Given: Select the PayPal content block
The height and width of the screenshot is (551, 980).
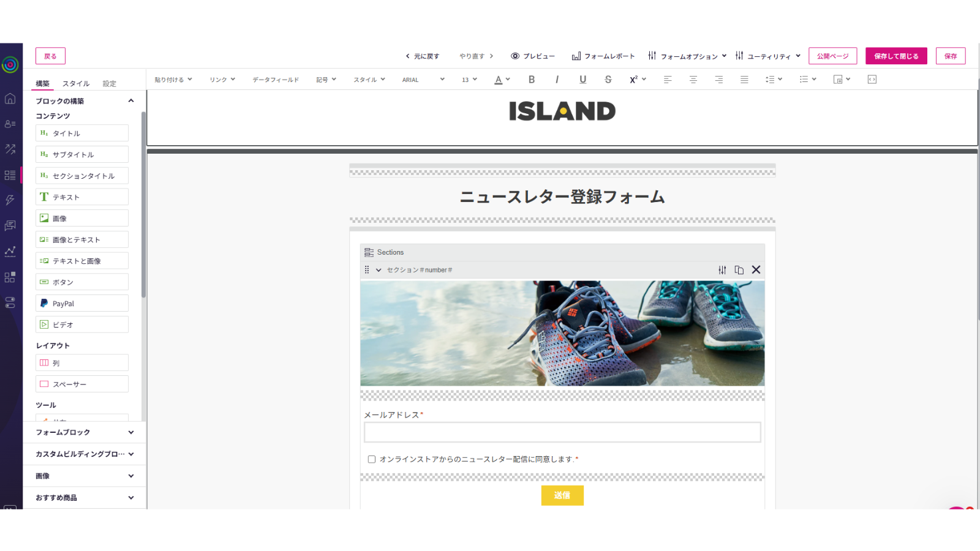Looking at the screenshot, I should coord(82,303).
